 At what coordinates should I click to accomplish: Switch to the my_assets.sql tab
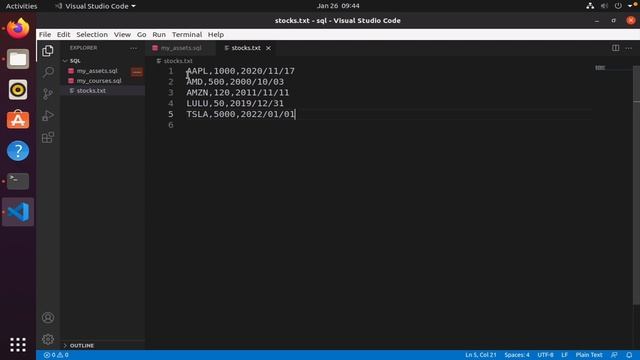tap(181, 48)
